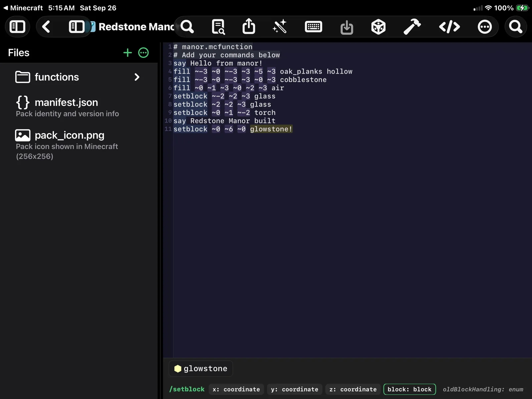This screenshot has height=399, width=532.
Task: Click the '# Add your commands below' line
Action: coord(226,55)
